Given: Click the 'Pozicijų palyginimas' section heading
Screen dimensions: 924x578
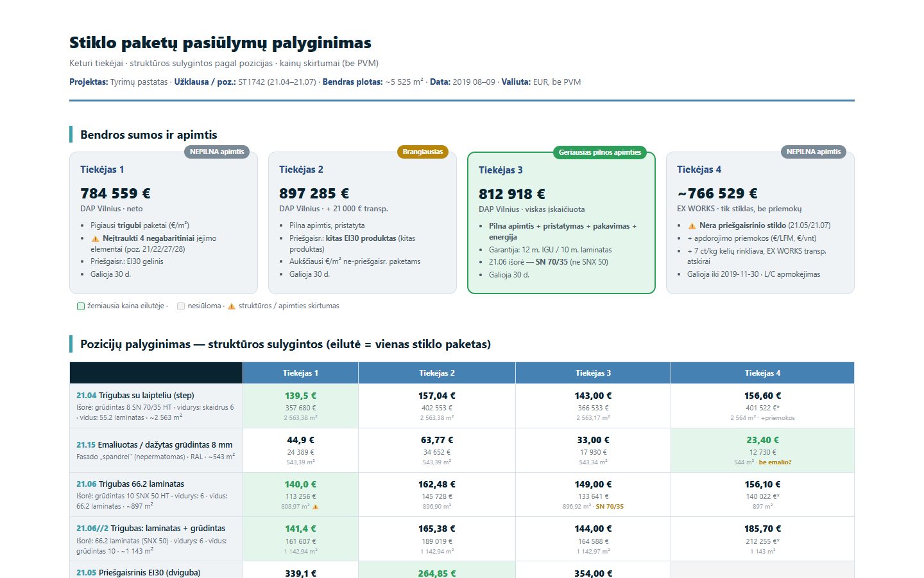Looking at the screenshot, I should (286, 344).
